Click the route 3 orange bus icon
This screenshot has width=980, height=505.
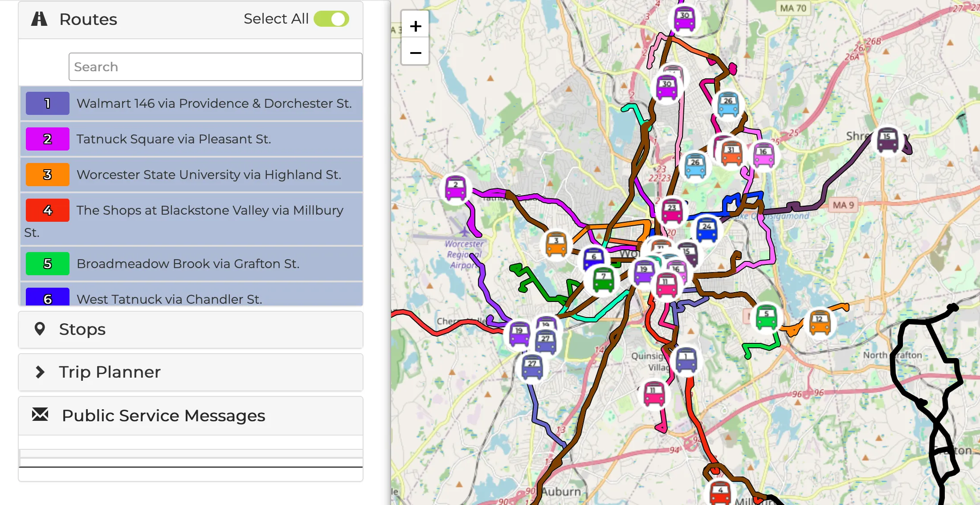[556, 244]
